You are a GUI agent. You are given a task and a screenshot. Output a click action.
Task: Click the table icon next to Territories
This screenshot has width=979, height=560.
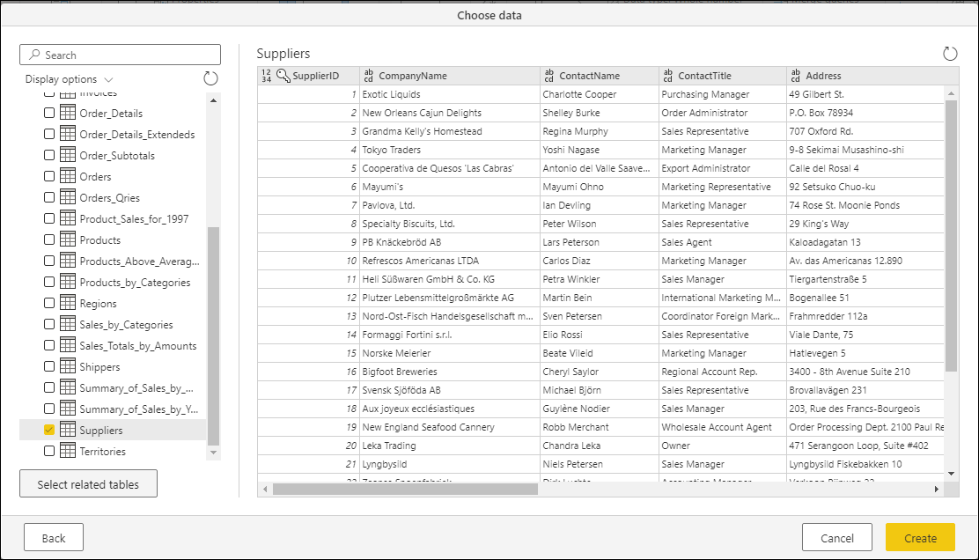(68, 451)
